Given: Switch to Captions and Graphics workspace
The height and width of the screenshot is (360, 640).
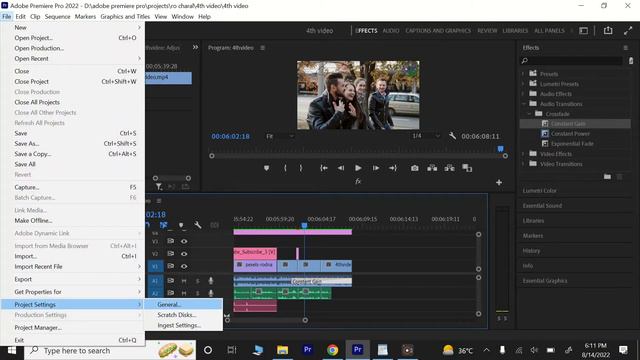Looking at the screenshot, I should tap(438, 31).
